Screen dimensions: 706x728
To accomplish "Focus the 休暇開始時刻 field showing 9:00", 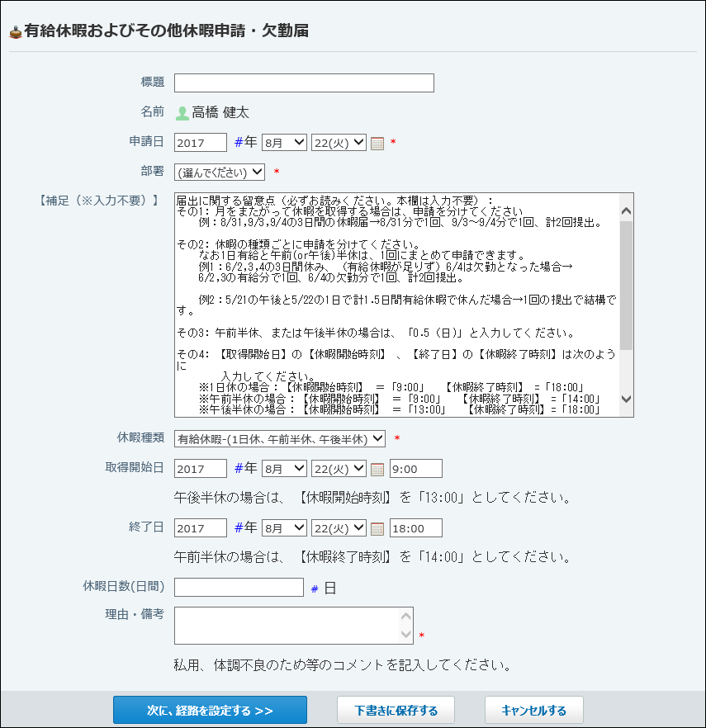I will coord(415,469).
